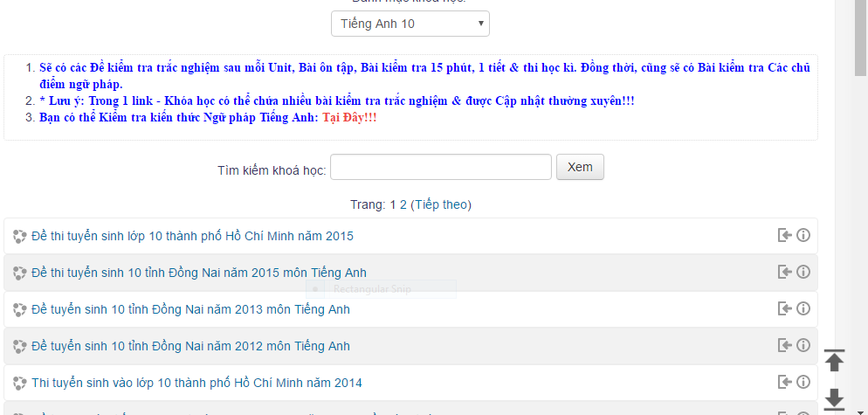Open Đề thi tuyển sinh 10 Đồng Nai 2015 course

[199, 273]
